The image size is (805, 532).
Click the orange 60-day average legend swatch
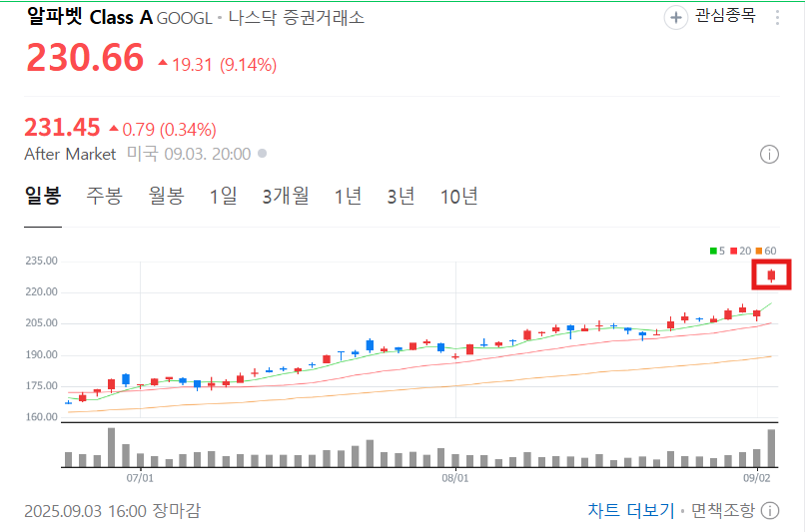[758, 251]
